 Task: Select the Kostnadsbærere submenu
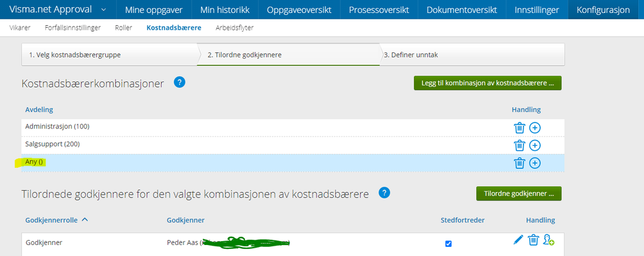point(174,28)
